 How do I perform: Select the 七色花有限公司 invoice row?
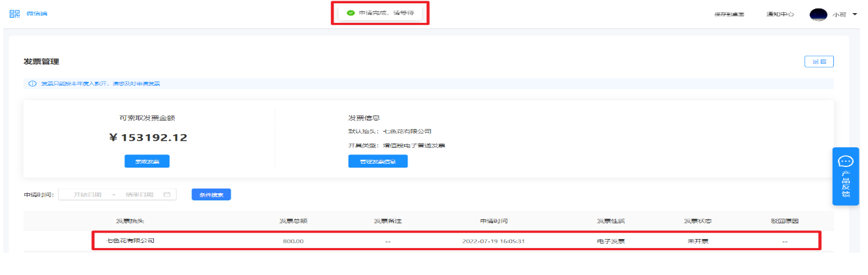tap(455, 241)
